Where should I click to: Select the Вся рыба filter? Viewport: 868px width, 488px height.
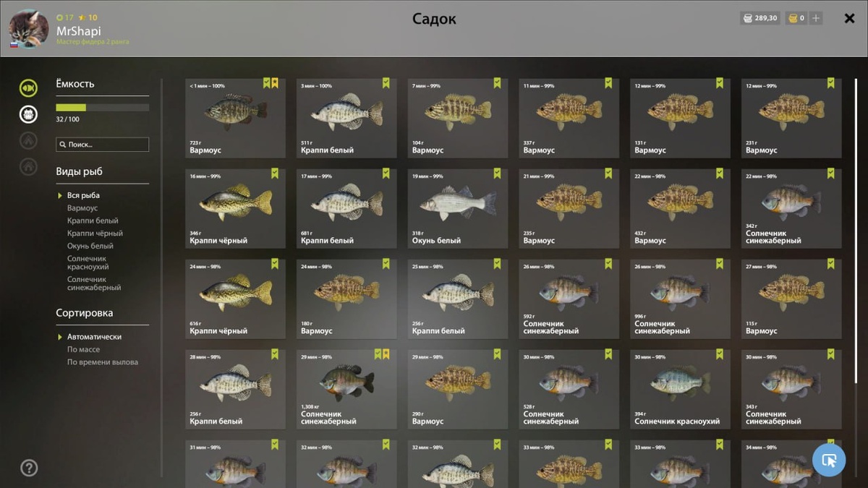point(83,195)
